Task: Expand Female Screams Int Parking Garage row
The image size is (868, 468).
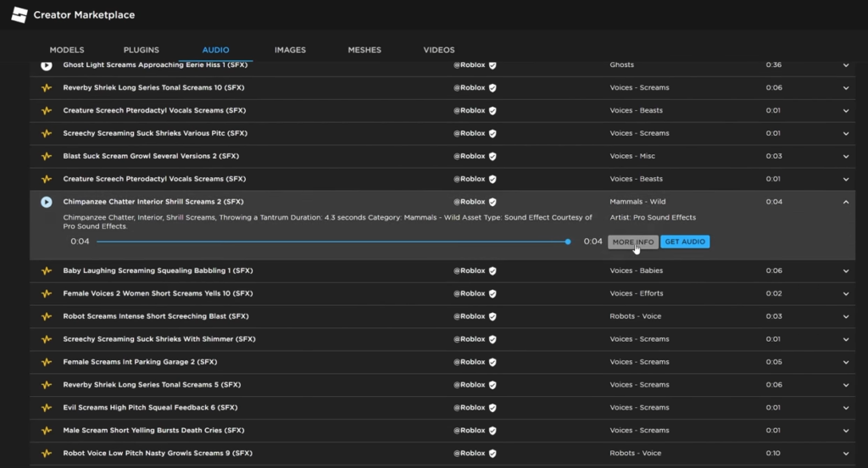Action: click(846, 362)
